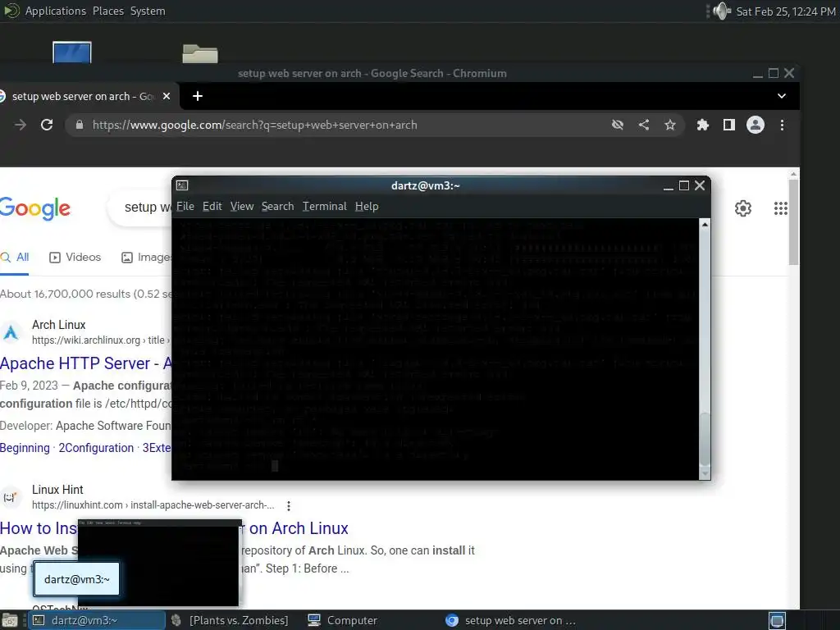Viewport: 840px width, 630px height.
Task: Open a new Chromium tab with plus button
Action: click(x=197, y=96)
